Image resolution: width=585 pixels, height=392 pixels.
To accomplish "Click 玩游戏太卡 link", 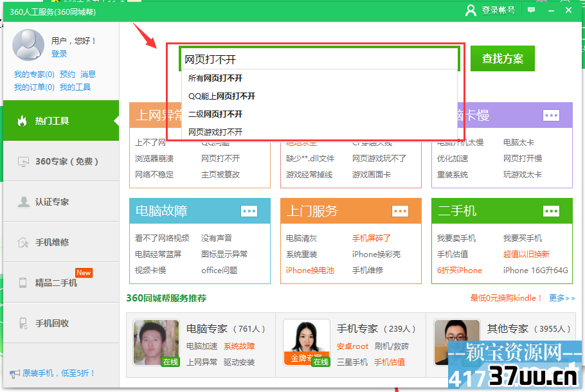I will [x=522, y=175].
